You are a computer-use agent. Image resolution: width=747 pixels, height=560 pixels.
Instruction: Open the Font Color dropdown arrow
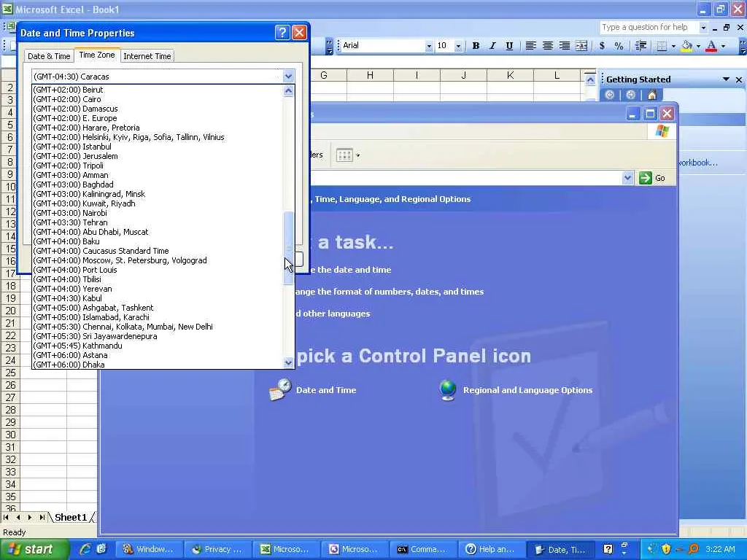pyautogui.click(x=723, y=46)
